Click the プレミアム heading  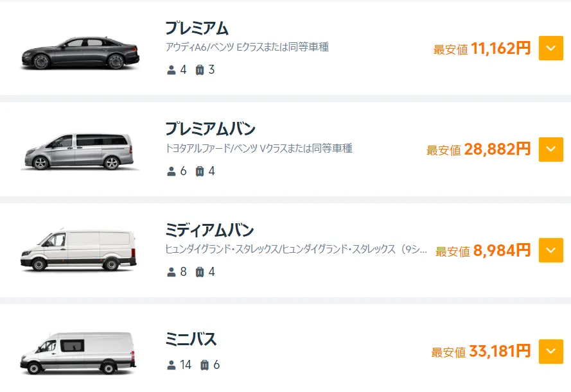tap(197, 28)
